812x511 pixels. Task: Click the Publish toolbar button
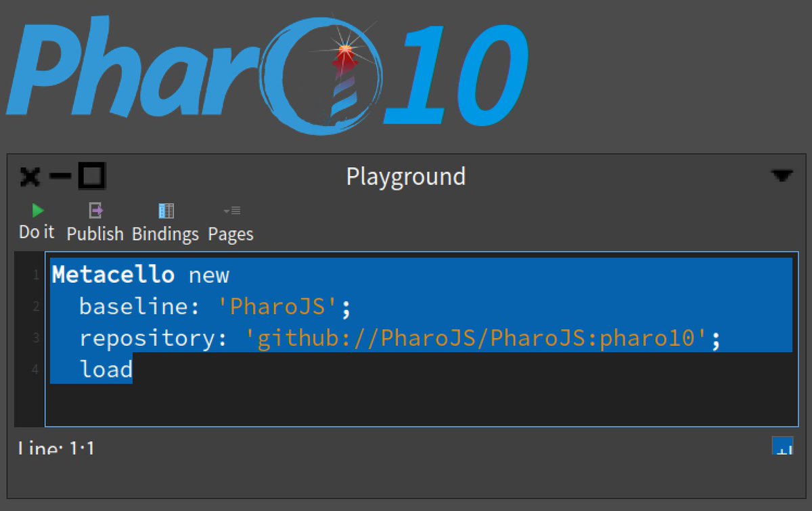95,222
